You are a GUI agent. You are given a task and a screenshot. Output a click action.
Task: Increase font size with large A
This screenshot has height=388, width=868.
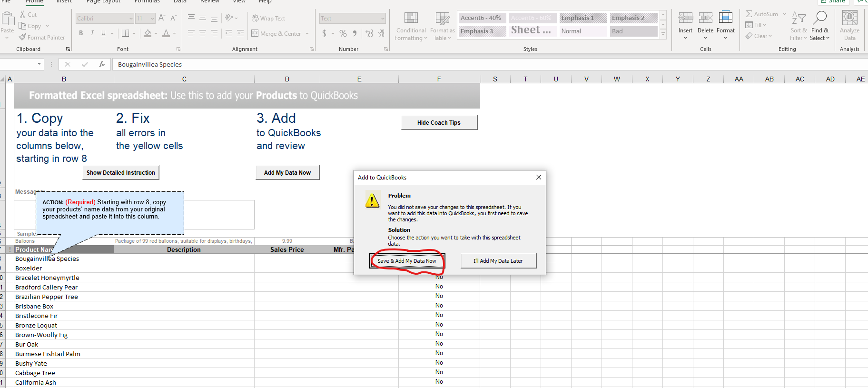coord(162,18)
